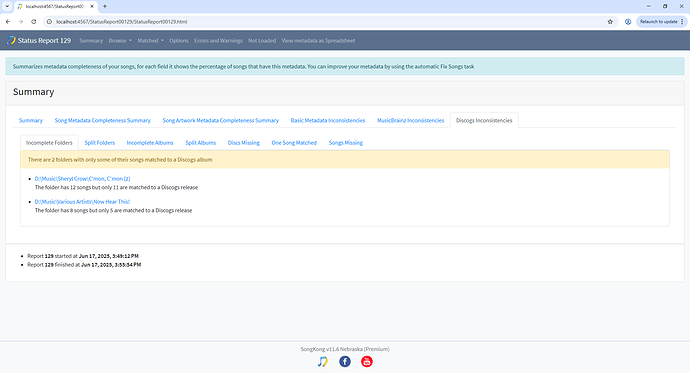
Task: Open the Sheryl Crow C'mon, C'mon folder link
Action: [82, 179]
